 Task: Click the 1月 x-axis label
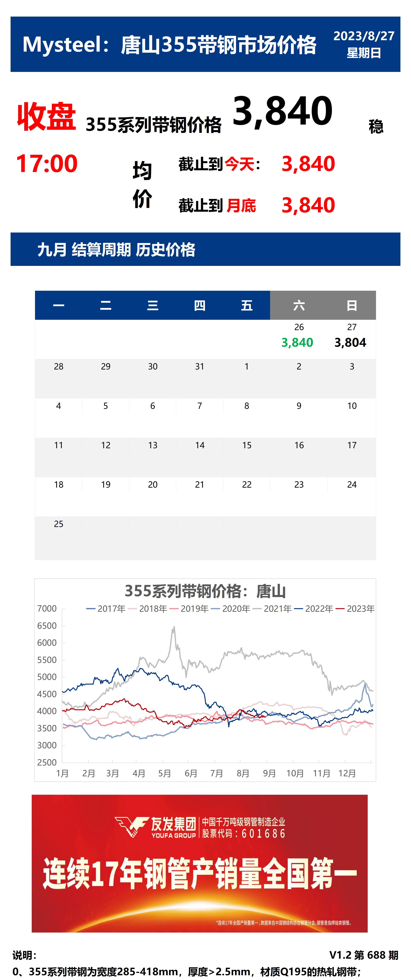click(x=62, y=773)
